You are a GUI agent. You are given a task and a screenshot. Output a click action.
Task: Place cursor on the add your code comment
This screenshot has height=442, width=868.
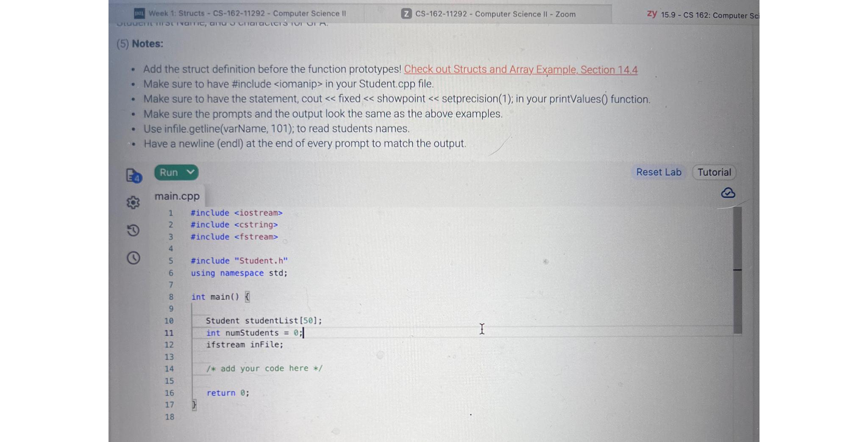click(264, 368)
